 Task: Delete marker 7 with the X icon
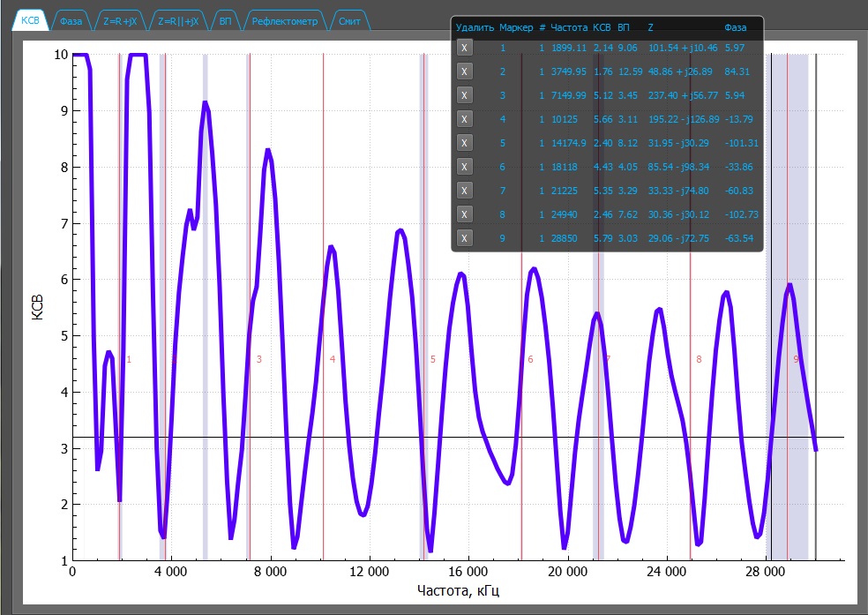tap(465, 191)
